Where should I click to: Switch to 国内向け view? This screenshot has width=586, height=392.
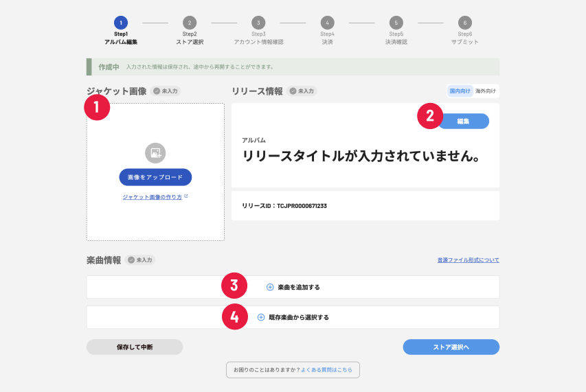[x=460, y=91]
